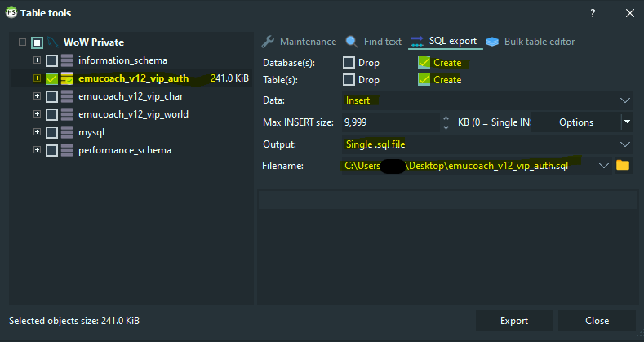644x342 pixels.
Task: Click the folder icon beside Filename
Action: [624, 166]
